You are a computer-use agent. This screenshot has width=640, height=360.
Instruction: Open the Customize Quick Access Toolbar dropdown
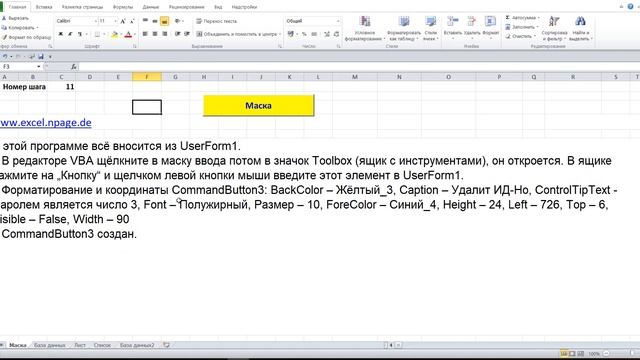50,57
